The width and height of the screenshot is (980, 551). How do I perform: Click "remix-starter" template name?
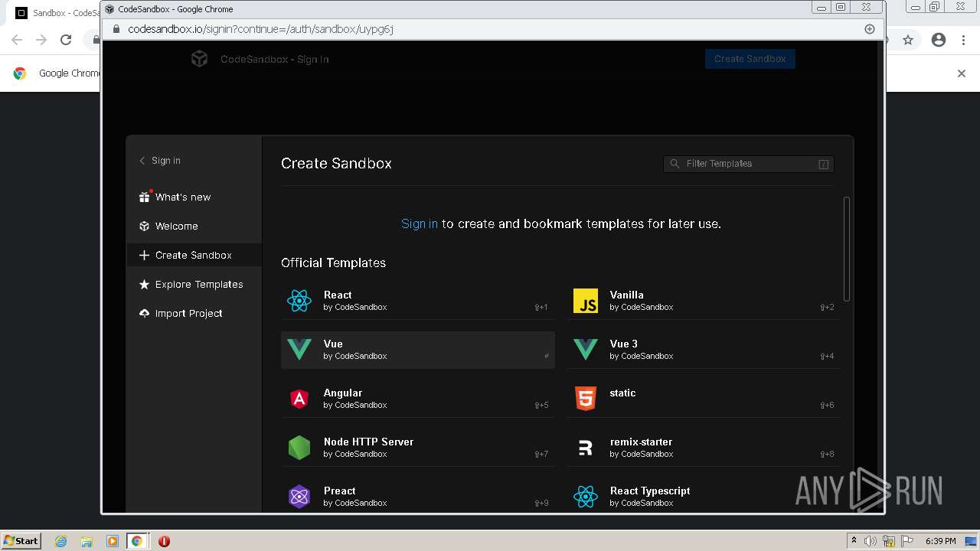641,442
